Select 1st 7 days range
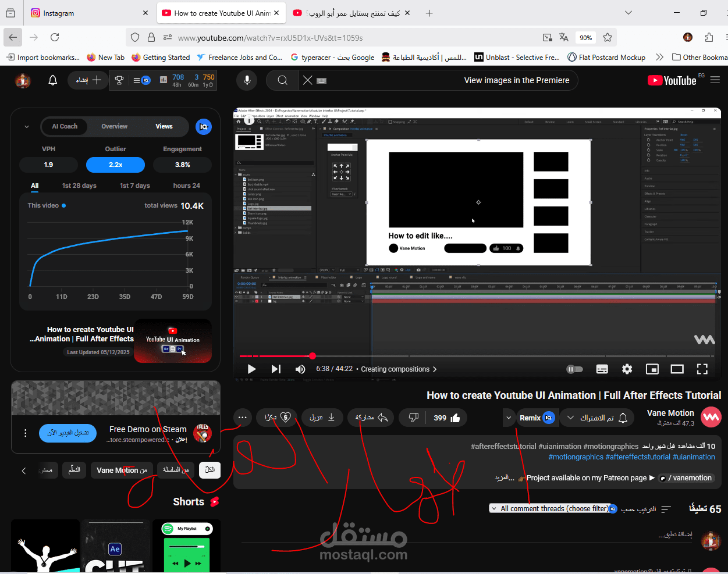The image size is (728, 574). point(135,186)
